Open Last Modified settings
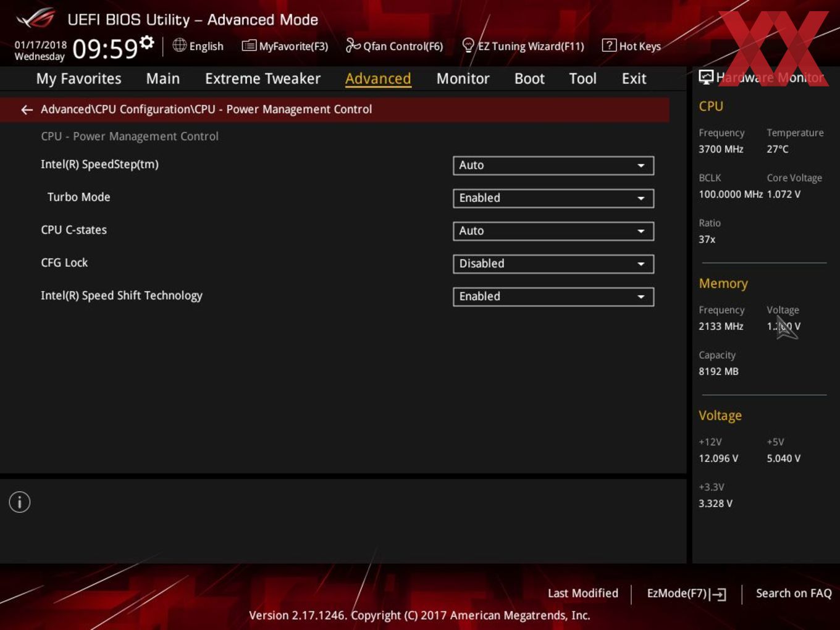Screen dimensions: 840x630 tap(583, 593)
